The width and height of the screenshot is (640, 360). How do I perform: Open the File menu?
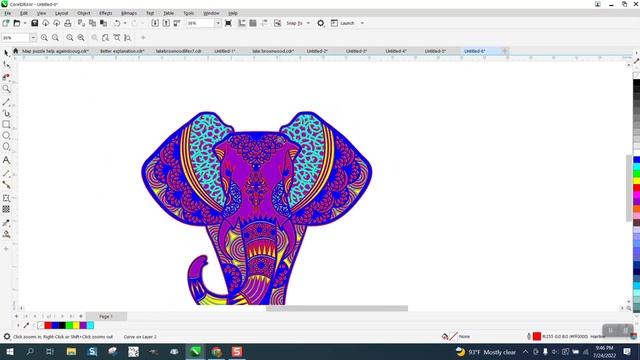click(8, 13)
